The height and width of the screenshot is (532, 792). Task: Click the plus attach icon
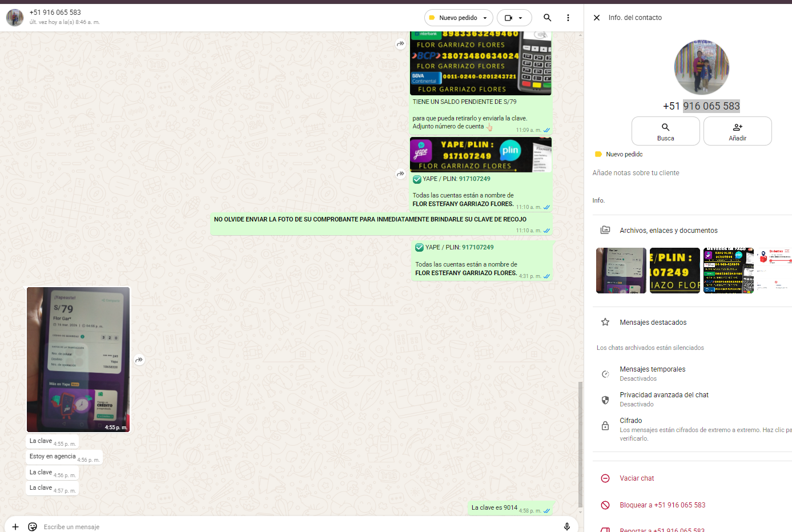(15, 526)
